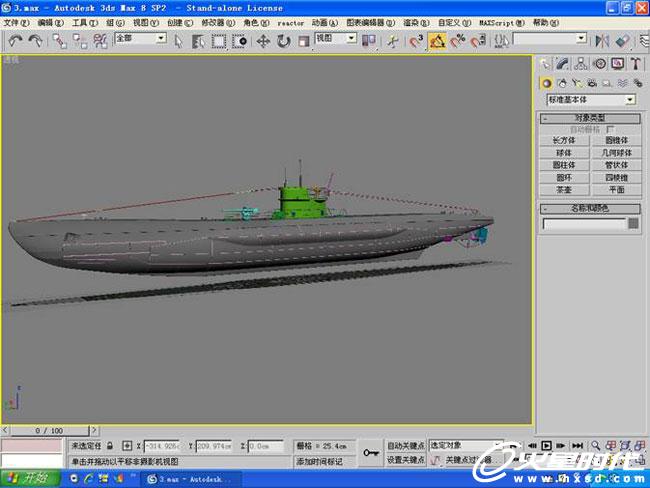Click the 球体 sphere button

(564, 153)
